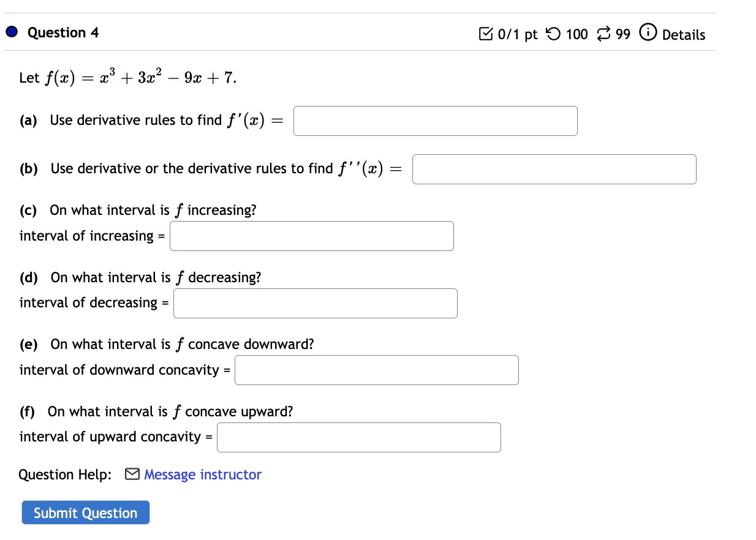Click the 99 regenerations count
This screenshot has width=756, height=540.
(623, 34)
